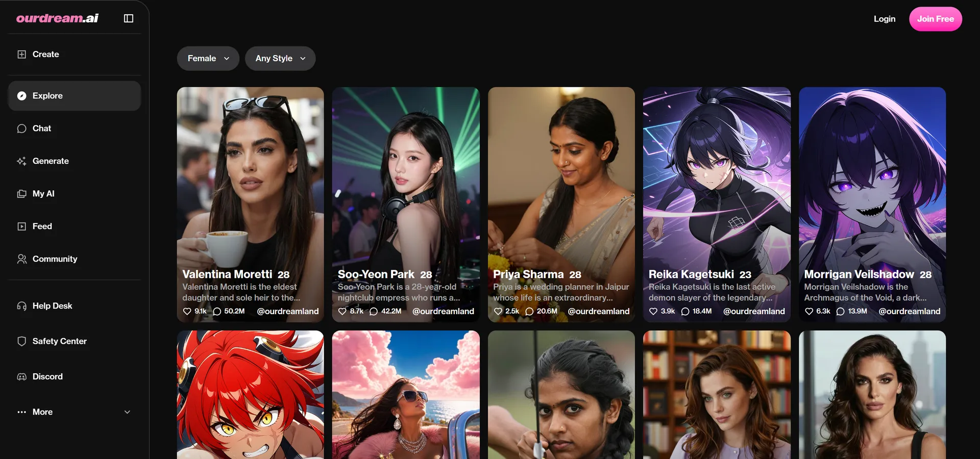The height and width of the screenshot is (459, 980).
Task: Collapse the sidebar panel icon
Action: click(129, 18)
